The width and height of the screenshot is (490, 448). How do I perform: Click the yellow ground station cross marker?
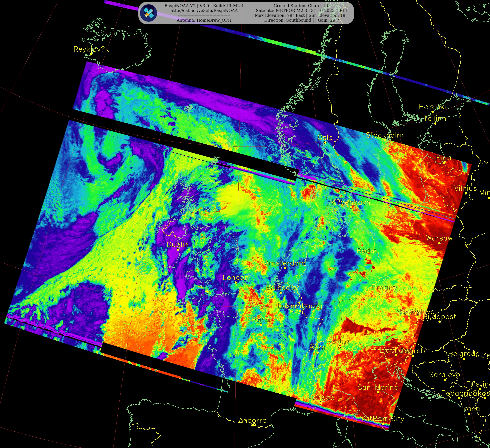click(x=207, y=291)
